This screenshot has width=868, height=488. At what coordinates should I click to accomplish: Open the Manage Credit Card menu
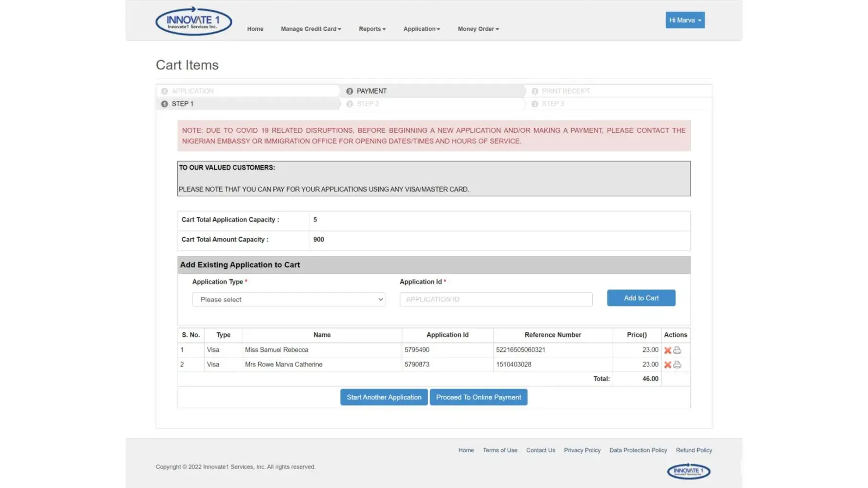point(310,29)
